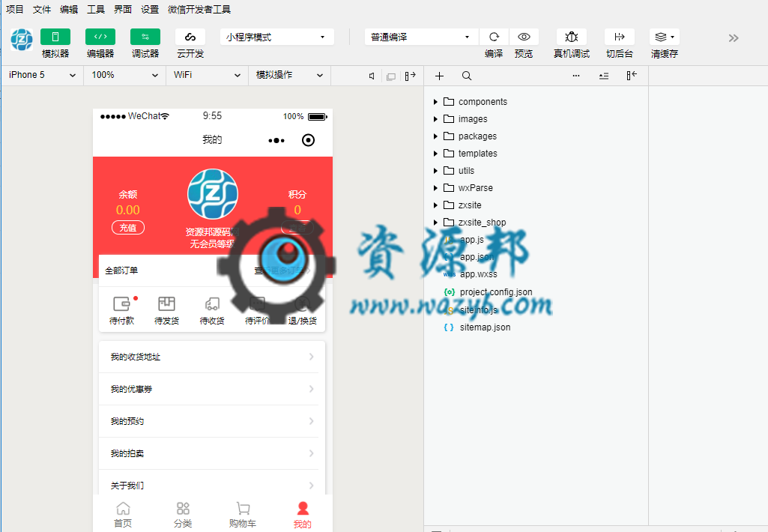Hide the file tree panel icon

632,76
